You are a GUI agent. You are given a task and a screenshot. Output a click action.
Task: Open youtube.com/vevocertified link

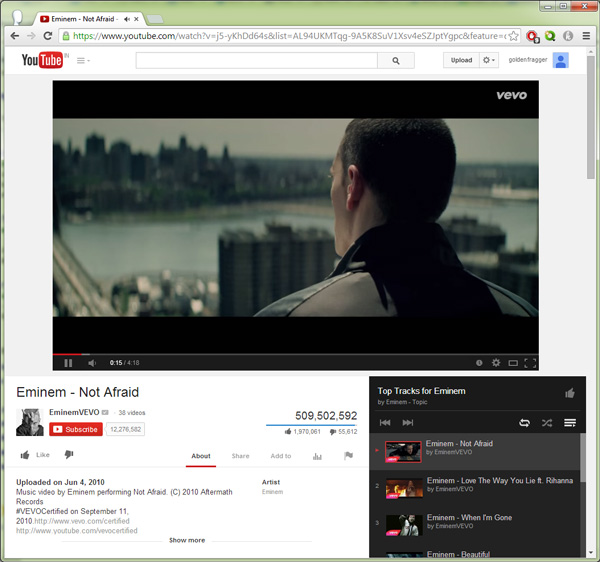click(77, 531)
